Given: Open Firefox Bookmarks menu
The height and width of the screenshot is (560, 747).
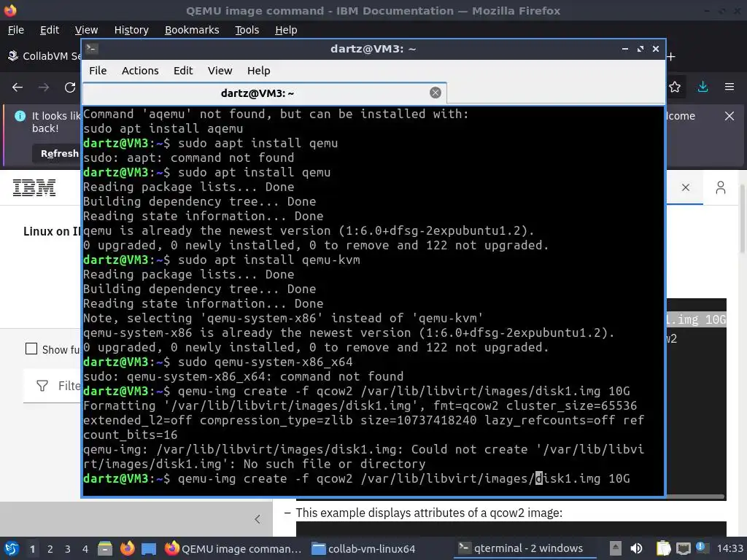Looking at the screenshot, I should tap(192, 30).
